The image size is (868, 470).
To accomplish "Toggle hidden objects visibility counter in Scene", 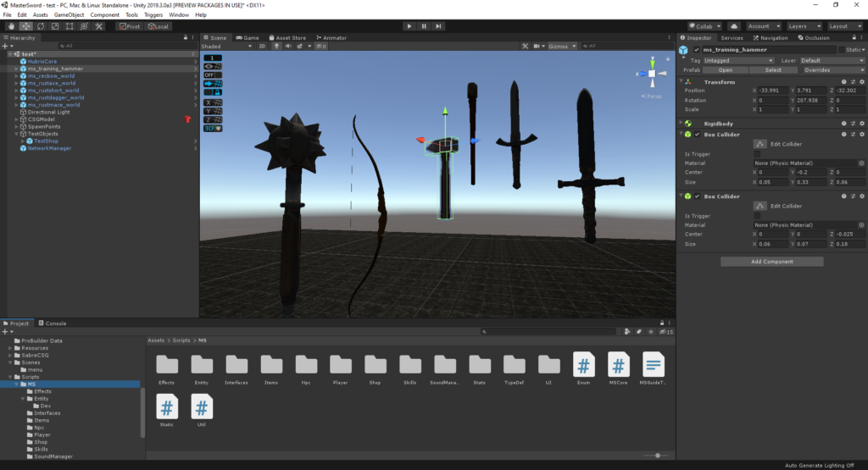I will pos(321,46).
